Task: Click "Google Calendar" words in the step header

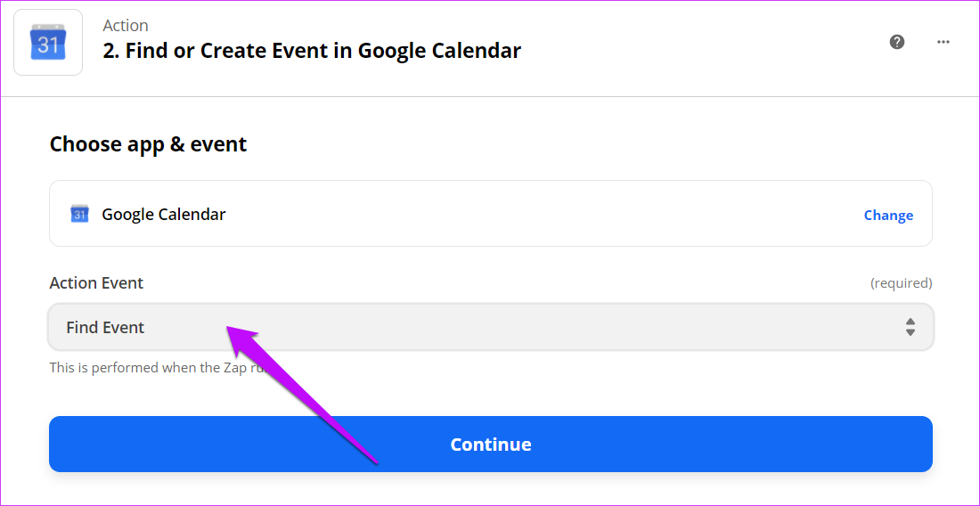Action: tap(439, 51)
